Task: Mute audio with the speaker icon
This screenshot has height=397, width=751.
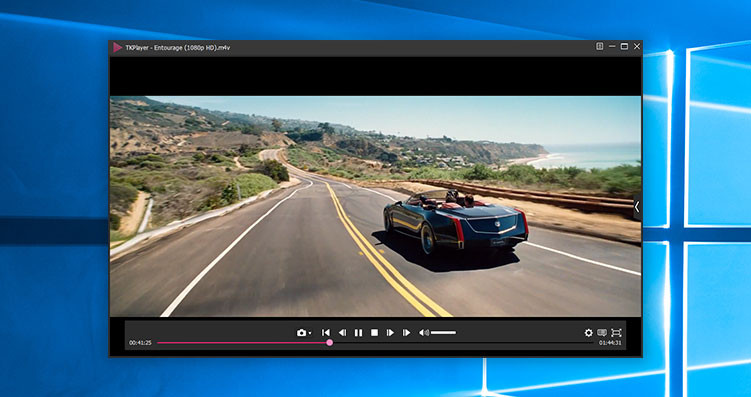Action: coord(424,332)
